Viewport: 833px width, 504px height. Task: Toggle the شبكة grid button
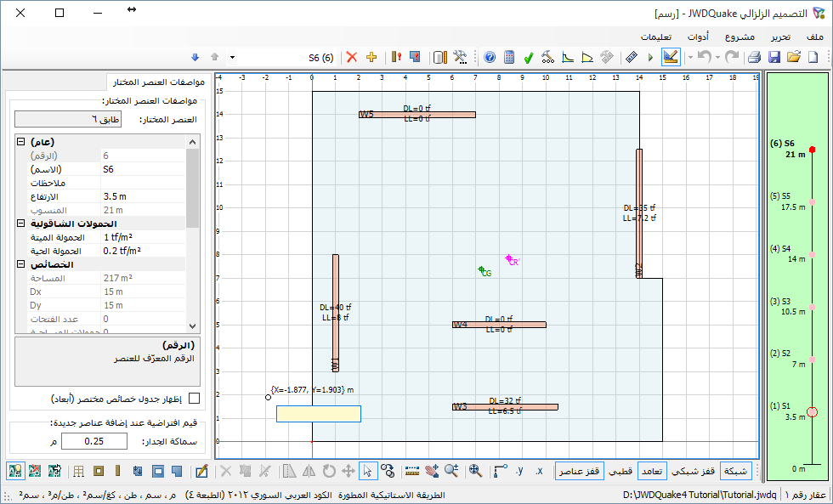(736, 471)
